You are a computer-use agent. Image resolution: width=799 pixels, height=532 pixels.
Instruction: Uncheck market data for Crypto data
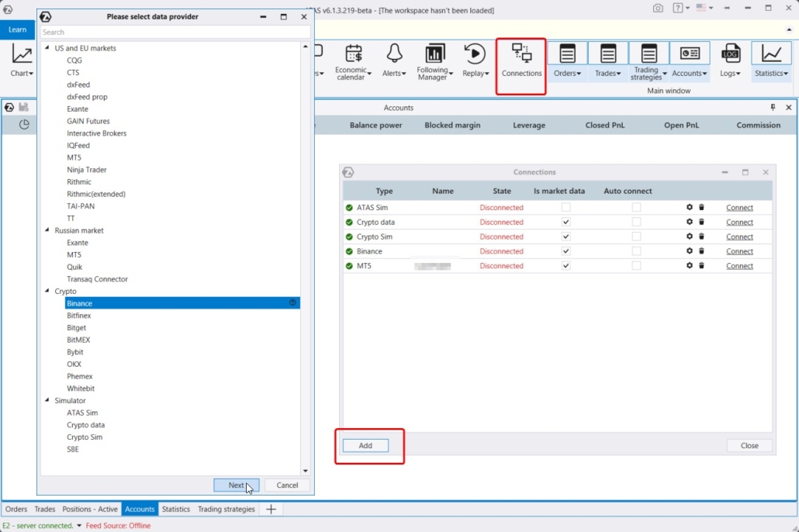tap(566, 223)
